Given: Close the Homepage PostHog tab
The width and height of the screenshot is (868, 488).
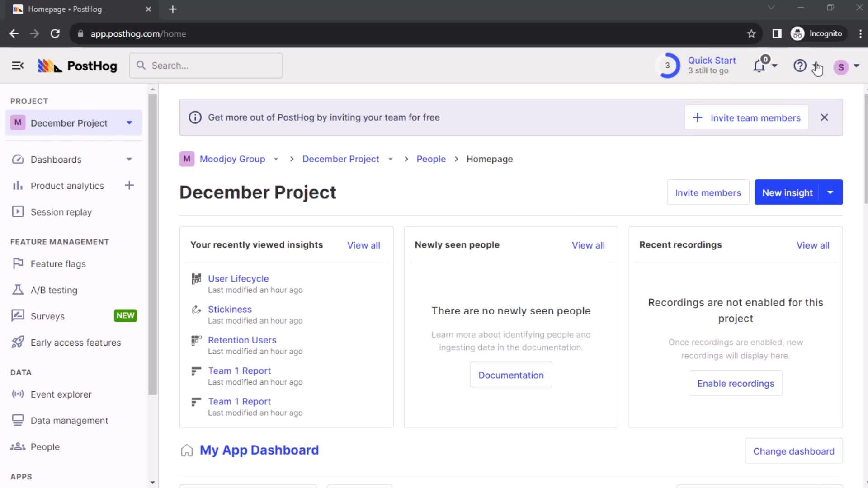Looking at the screenshot, I should tap(148, 9).
